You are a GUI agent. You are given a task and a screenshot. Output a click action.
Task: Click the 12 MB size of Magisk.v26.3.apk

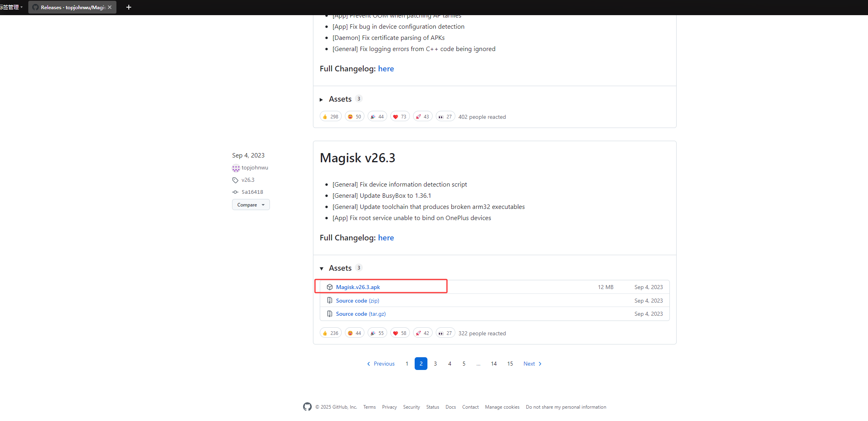pyautogui.click(x=606, y=287)
